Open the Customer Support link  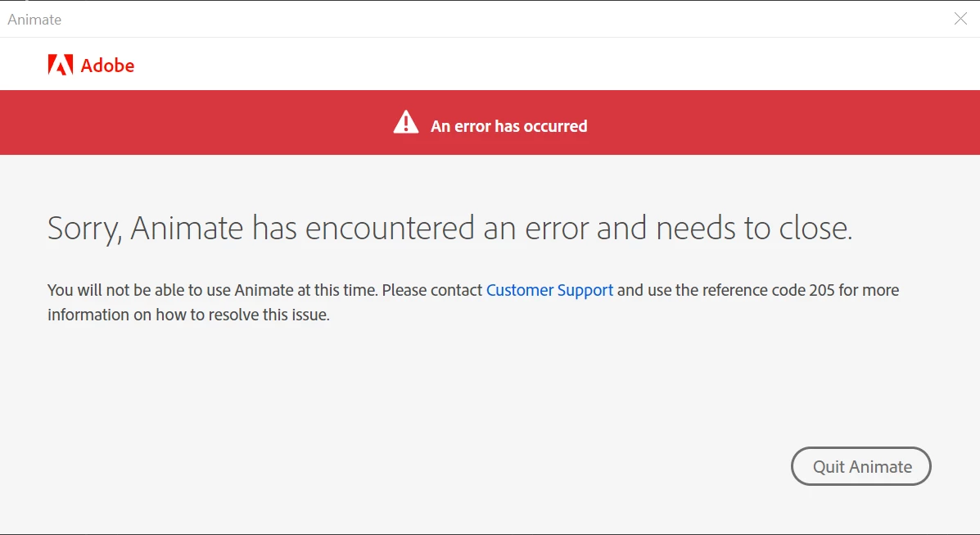tap(549, 290)
